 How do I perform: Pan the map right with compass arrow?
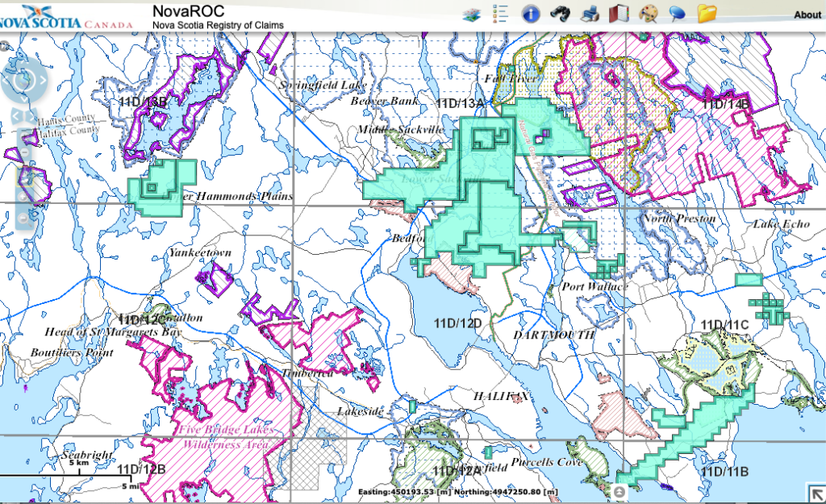pyautogui.click(x=43, y=80)
